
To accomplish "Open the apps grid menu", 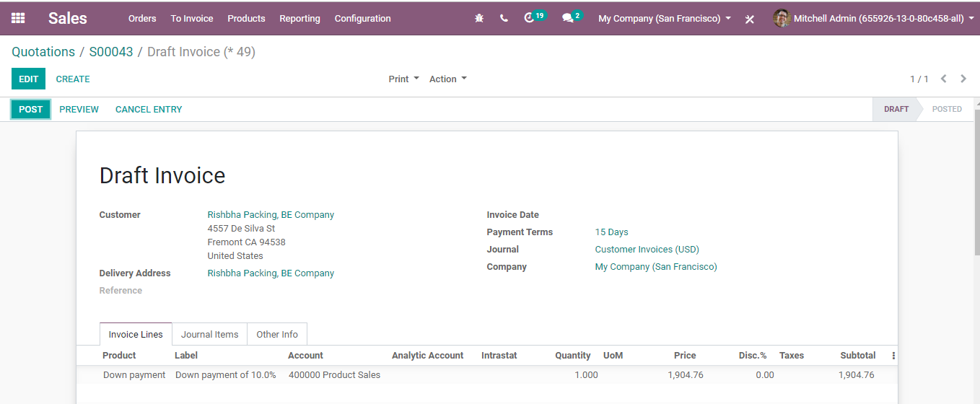I will (18, 18).
